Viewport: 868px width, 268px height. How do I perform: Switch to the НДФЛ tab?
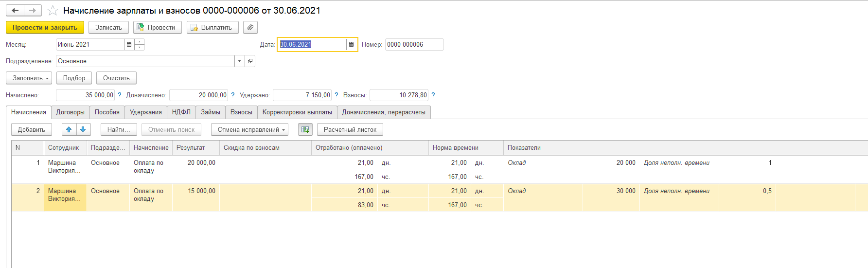pos(181,112)
